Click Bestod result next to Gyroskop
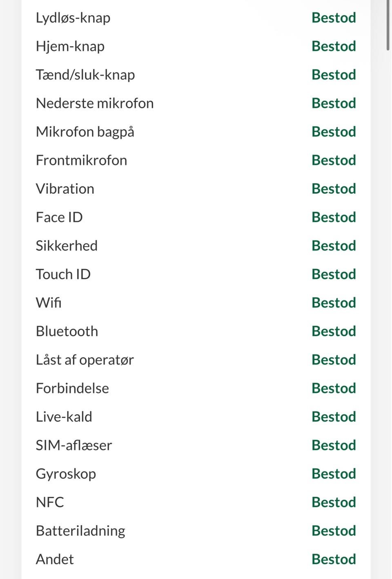392x579 pixels. pos(334,474)
